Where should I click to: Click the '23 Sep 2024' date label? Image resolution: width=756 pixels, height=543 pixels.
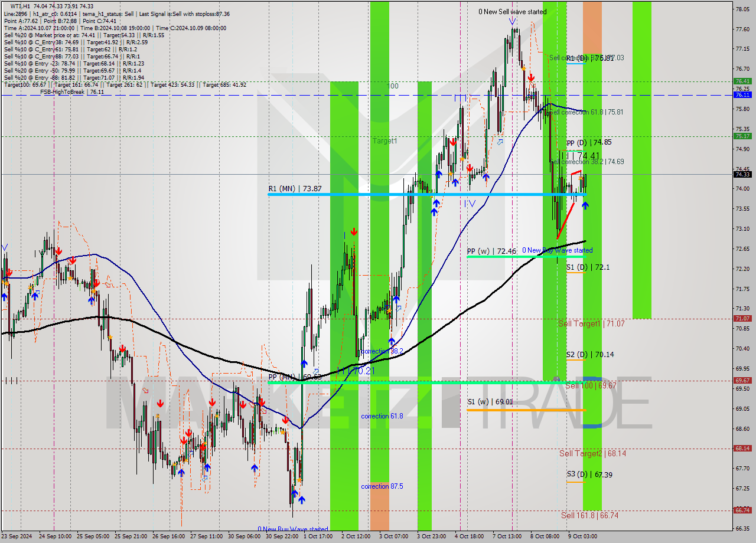click(x=16, y=537)
